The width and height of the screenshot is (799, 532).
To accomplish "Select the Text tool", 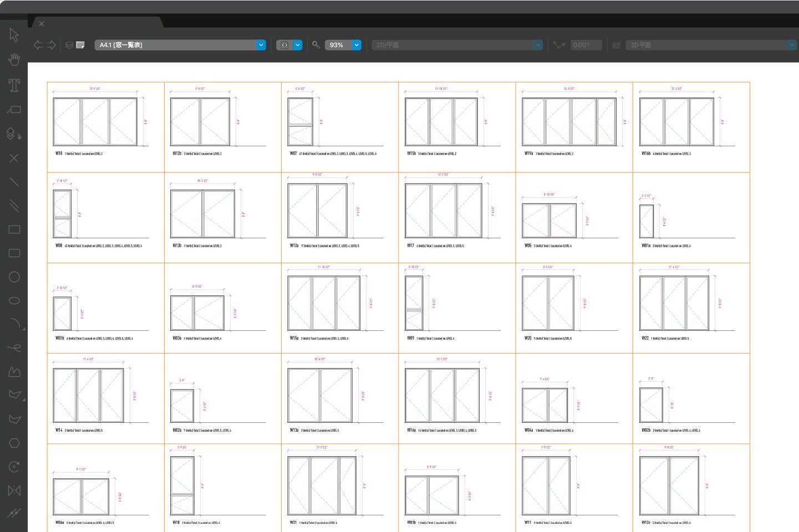I will click(14, 85).
